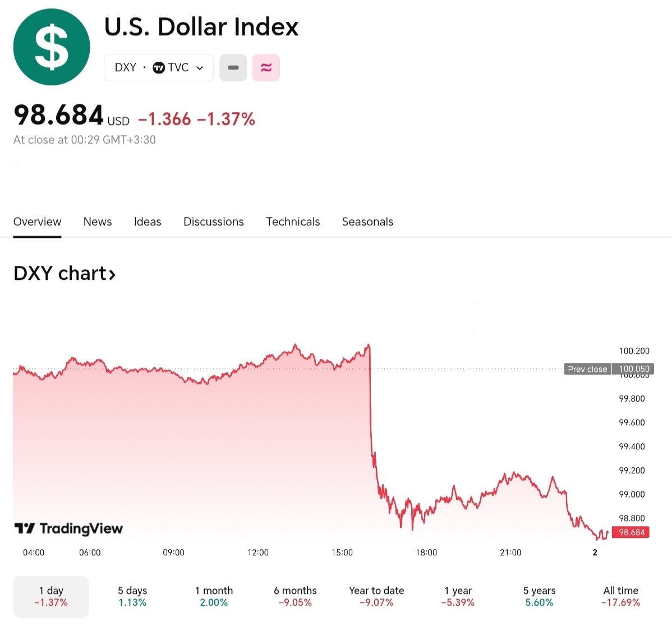Show the Year to date range
Viewport: 672px width, 626px height.
pos(376,596)
